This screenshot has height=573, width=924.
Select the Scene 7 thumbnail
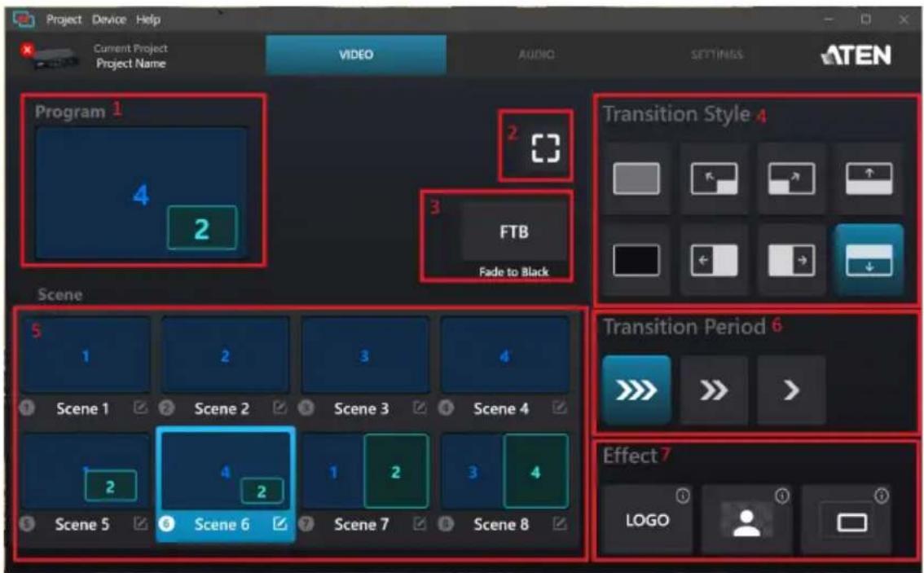(365, 472)
